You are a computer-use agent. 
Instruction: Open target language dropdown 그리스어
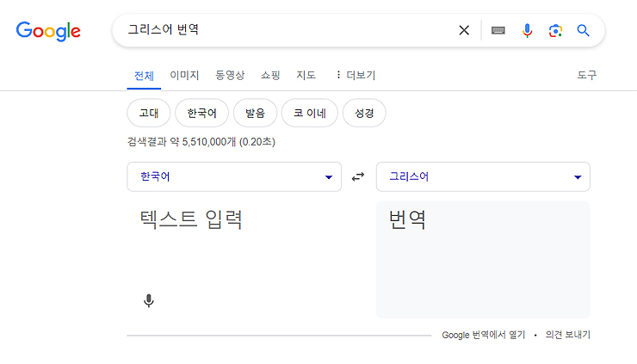pyautogui.click(x=483, y=176)
